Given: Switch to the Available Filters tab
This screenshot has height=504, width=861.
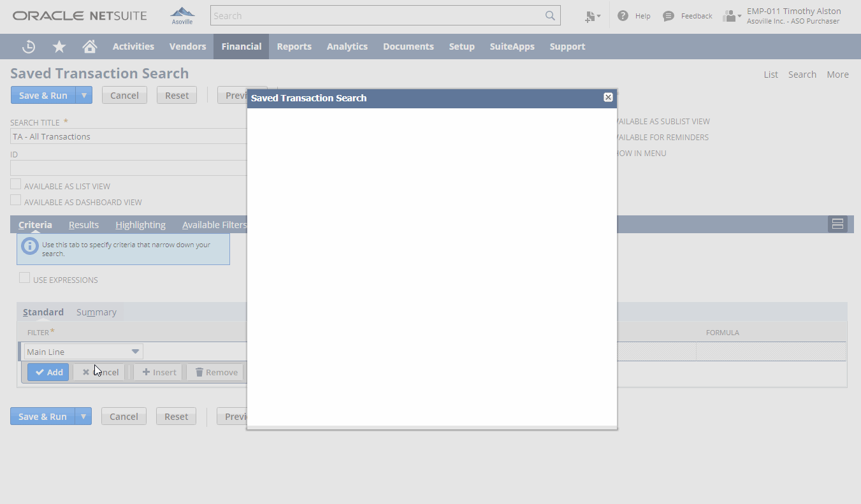Looking at the screenshot, I should 214,225.
